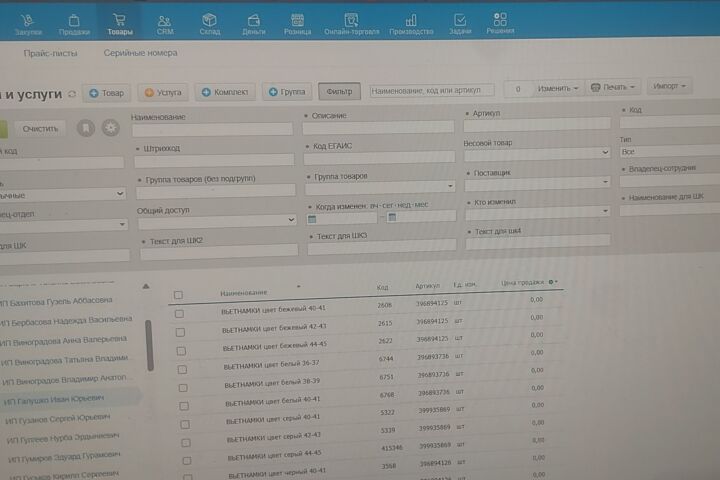Click the Очистить filter button
The width and height of the screenshot is (720, 480).
click(40, 129)
